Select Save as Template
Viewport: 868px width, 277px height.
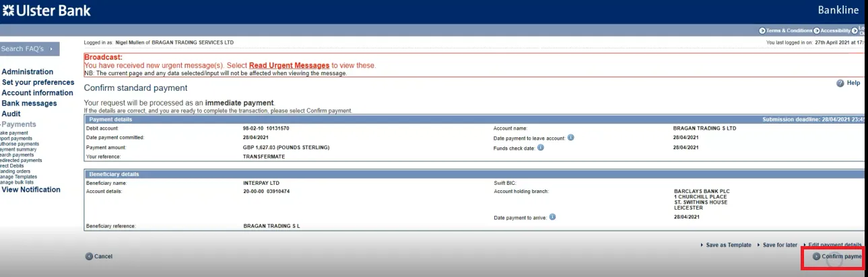point(728,245)
